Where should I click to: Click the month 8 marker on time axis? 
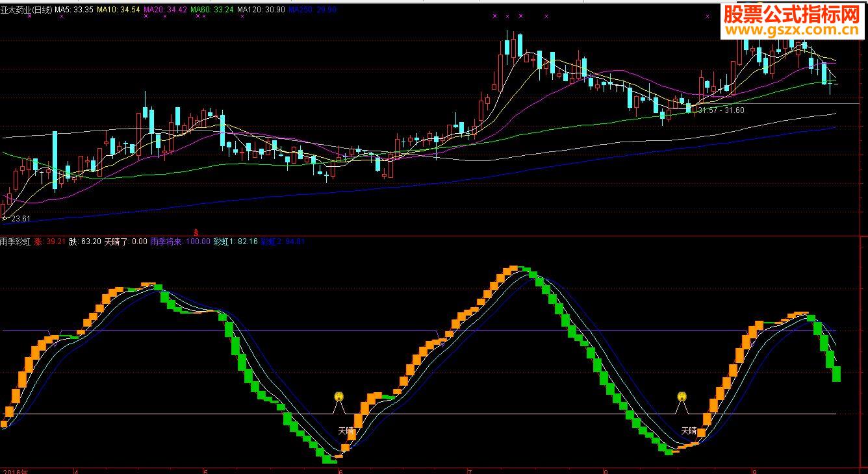point(606,471)
